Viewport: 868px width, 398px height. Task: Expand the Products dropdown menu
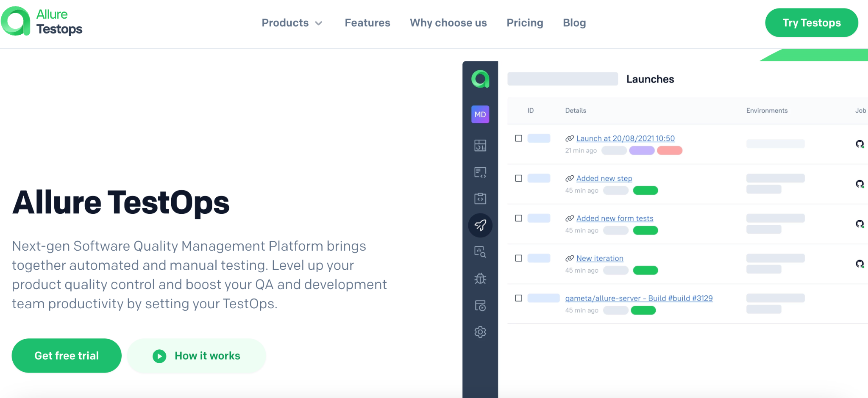tap(292, 23)
